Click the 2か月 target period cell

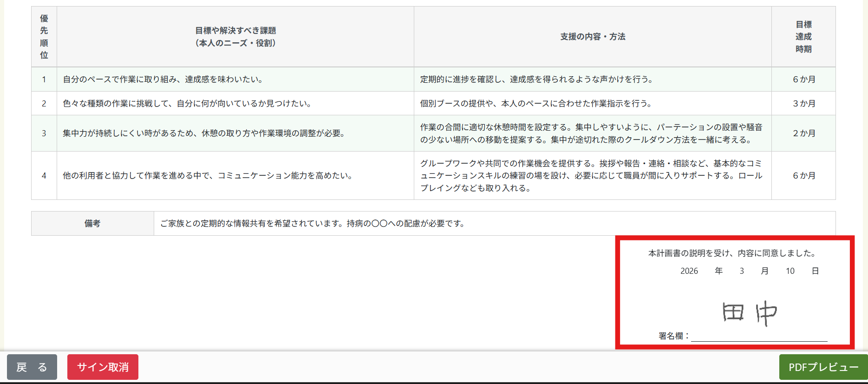point(803,133)
